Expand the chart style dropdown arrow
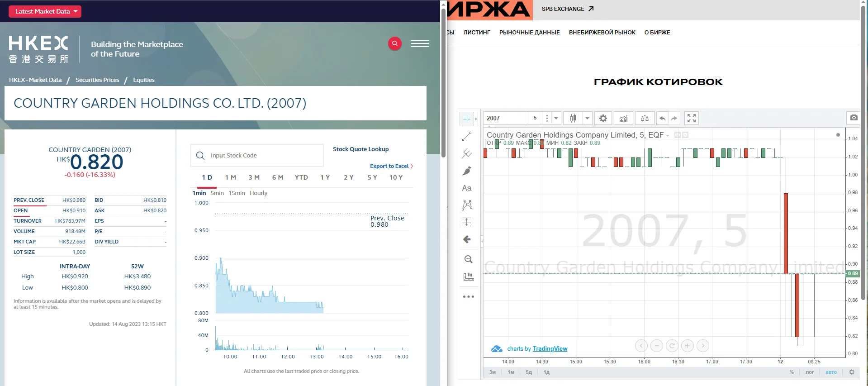868x386 pixels. coord(587,118)
